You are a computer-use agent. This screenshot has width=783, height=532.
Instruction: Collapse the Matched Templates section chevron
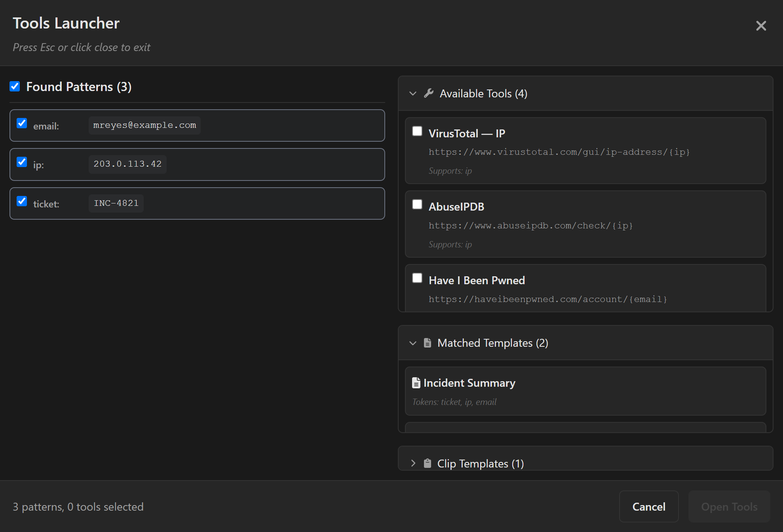(x=413, y=343)
